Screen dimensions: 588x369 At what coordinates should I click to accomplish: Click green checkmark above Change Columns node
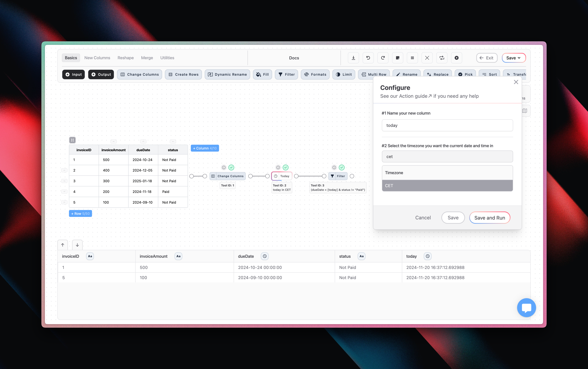click(231, 168)
